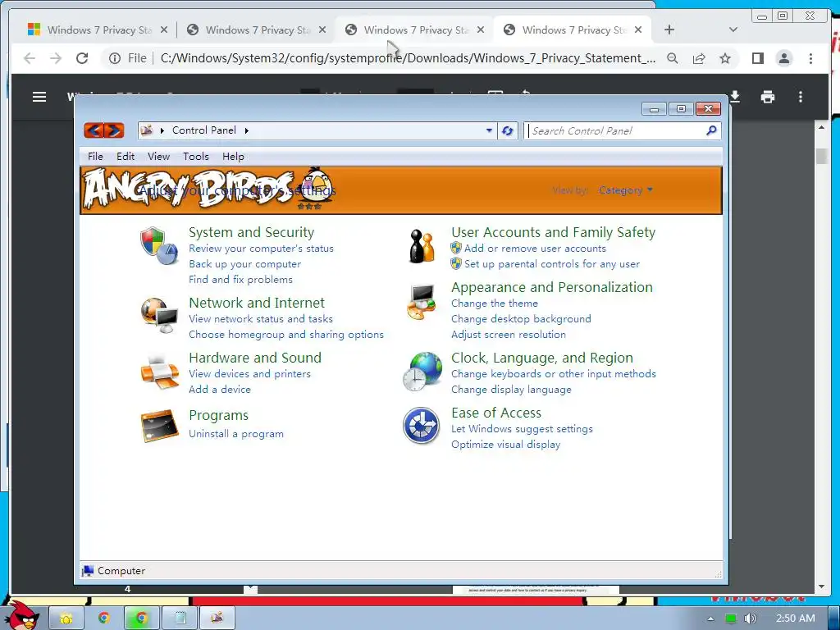Viewport: 840px width, 630px height.
Task: Open Optimize visual display link
Action: pos(505,445)
